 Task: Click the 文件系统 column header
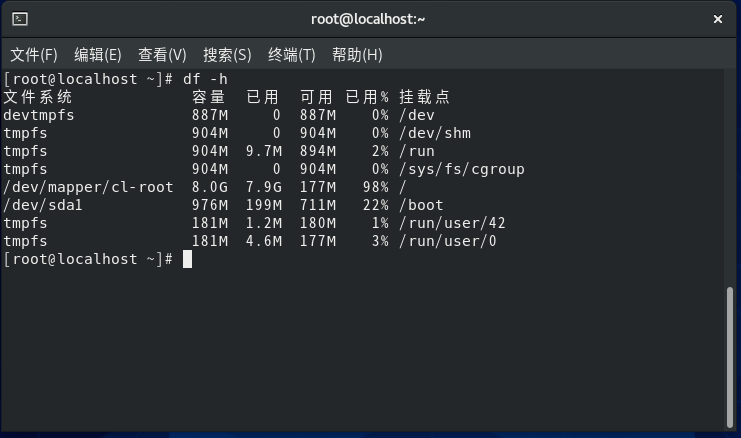[x=38, y=97]
